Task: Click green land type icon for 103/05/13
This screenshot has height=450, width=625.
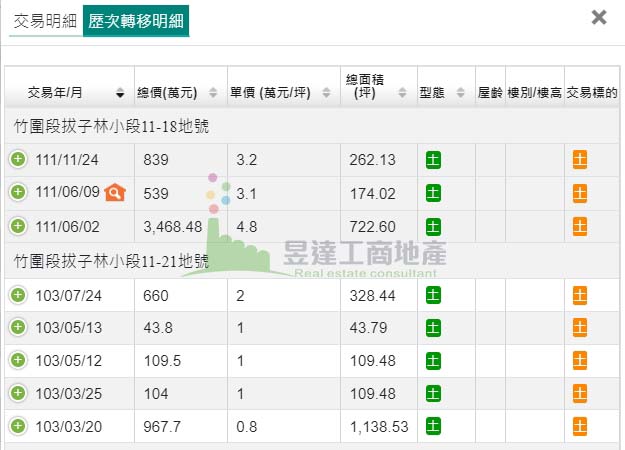Action: click(433, 328)
